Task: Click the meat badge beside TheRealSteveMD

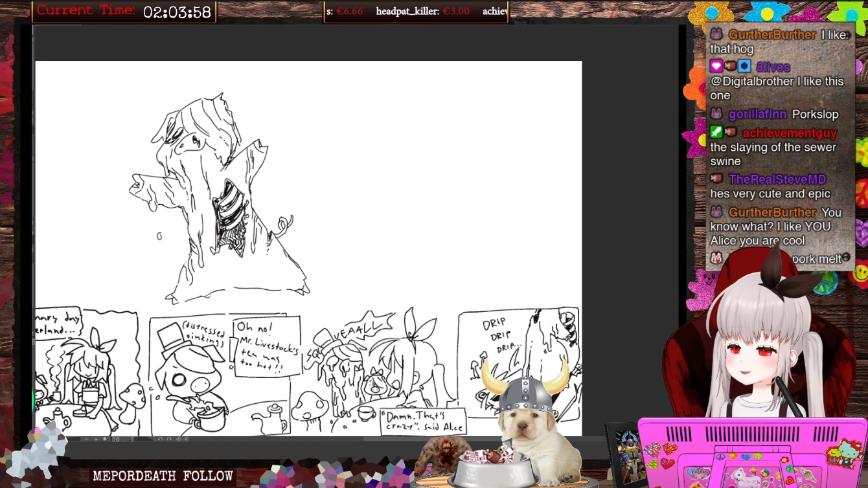Action: tap(716, 179)
